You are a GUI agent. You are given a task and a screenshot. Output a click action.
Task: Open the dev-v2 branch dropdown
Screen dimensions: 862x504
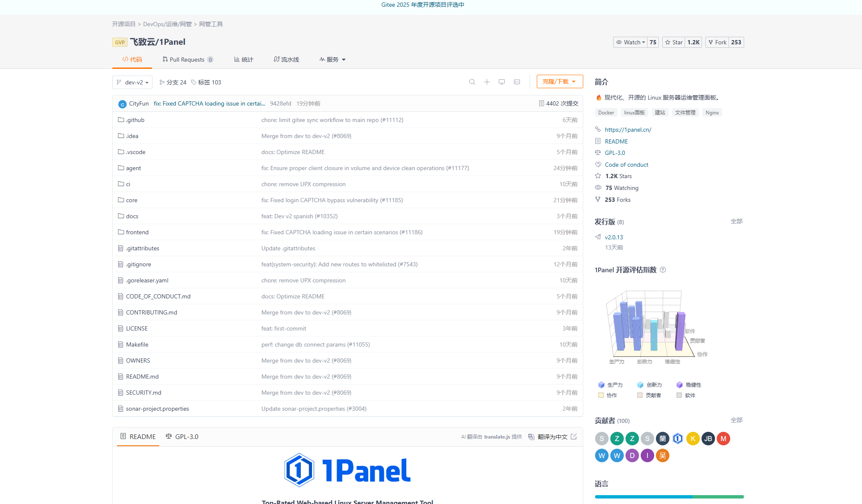pyautogui.click(x=133, y=82)
